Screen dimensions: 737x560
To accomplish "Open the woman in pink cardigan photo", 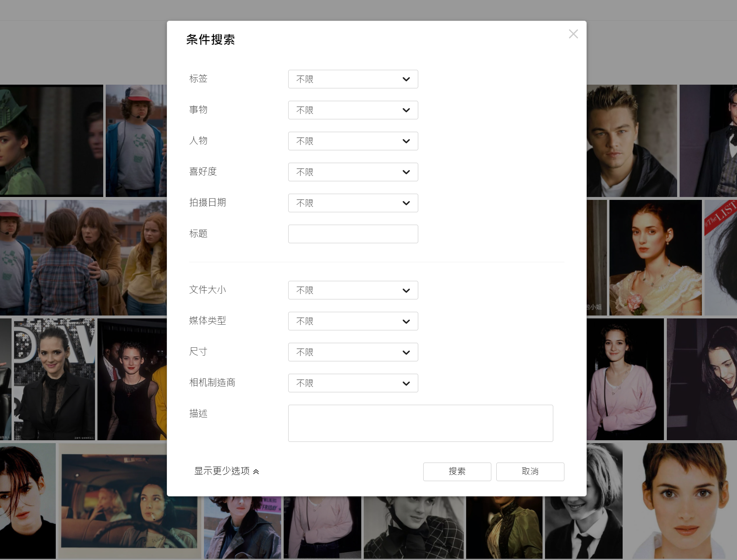I will [x=625, y=379].
